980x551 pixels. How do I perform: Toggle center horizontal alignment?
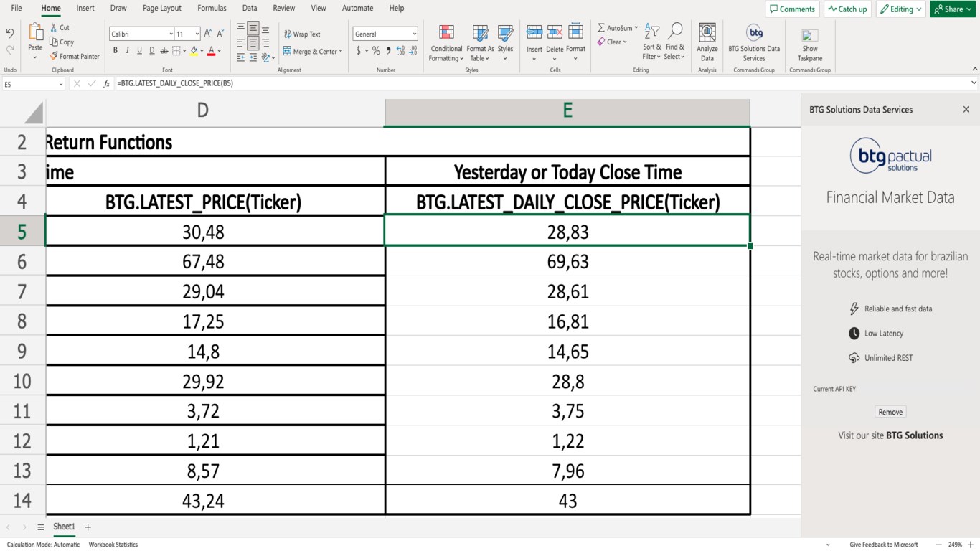253,44
